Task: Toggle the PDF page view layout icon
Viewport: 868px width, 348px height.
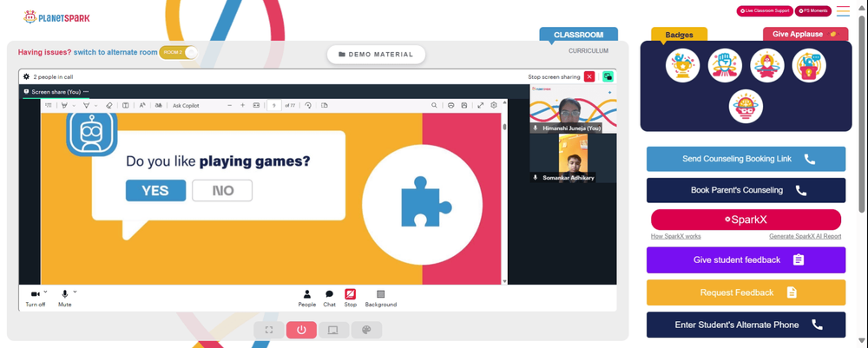Action: tap(126, 105)
